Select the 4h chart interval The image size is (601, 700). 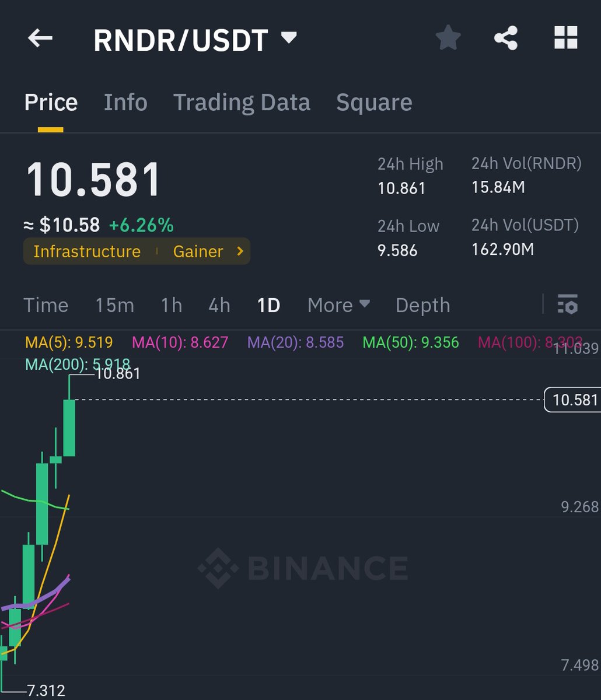pyautogui.click(x=219, y=305)
